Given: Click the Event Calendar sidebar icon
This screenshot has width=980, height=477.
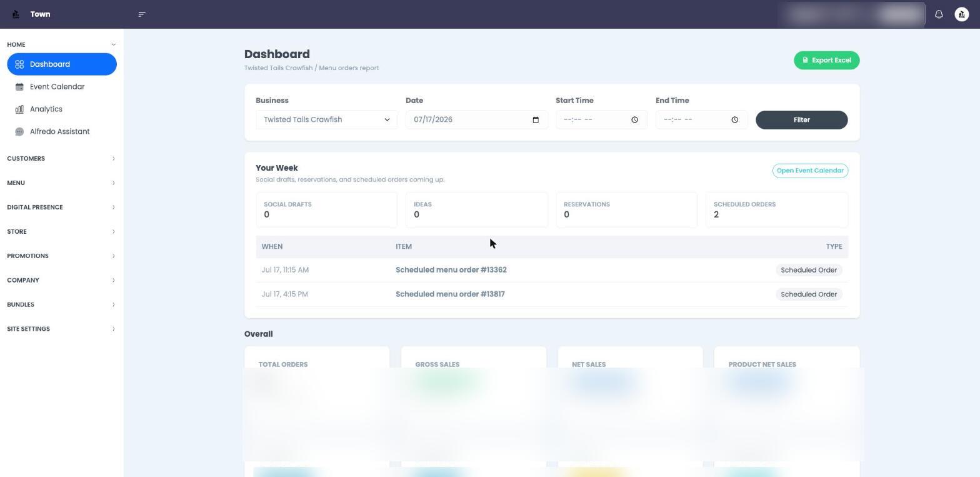Looking at the screenshot, I should 19,87.
